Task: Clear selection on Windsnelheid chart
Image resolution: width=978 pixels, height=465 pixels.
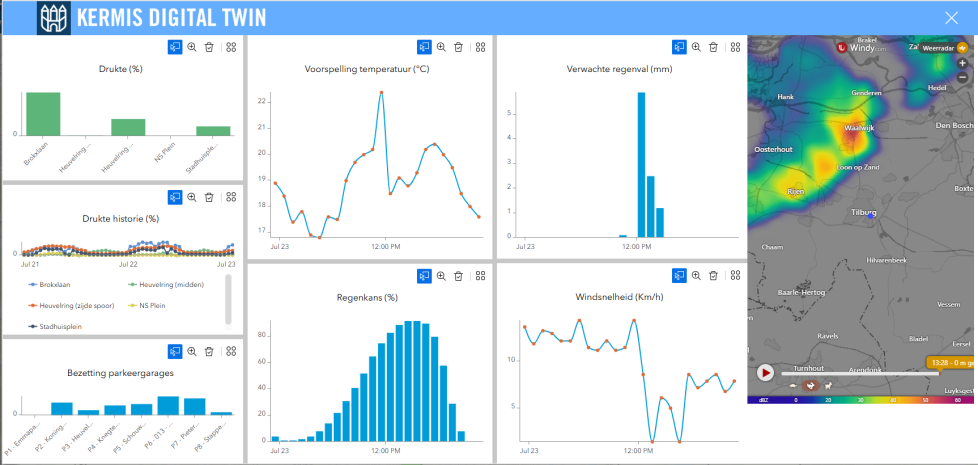Action: [x=713, y=276]
